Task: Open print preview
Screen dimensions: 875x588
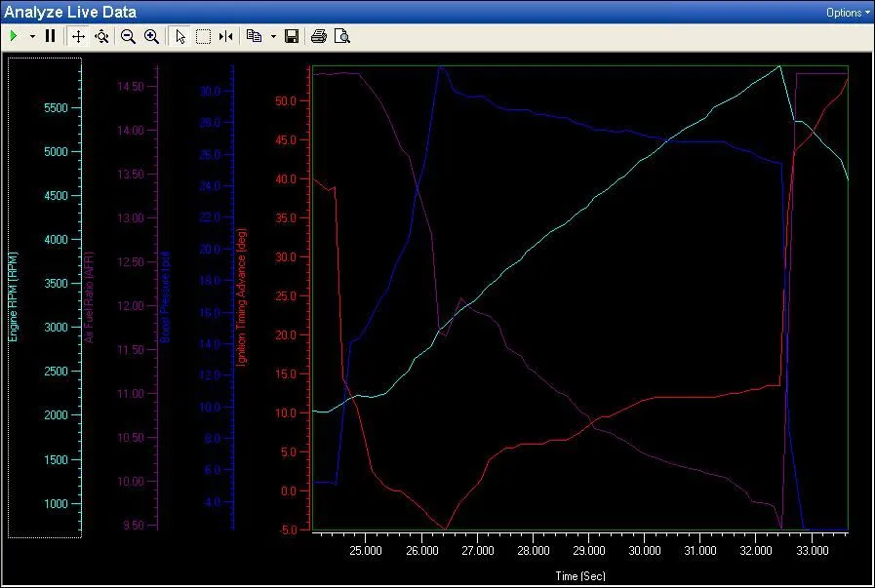Action: coord(341,36)
